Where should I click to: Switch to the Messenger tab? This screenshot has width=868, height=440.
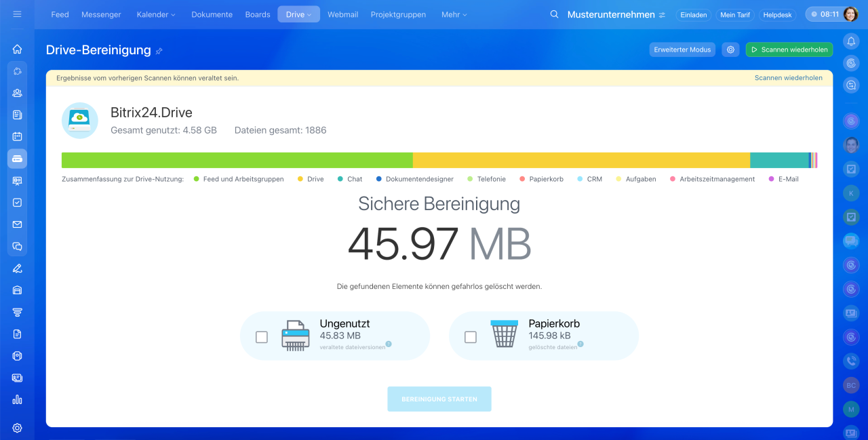[x=101, y=14]
